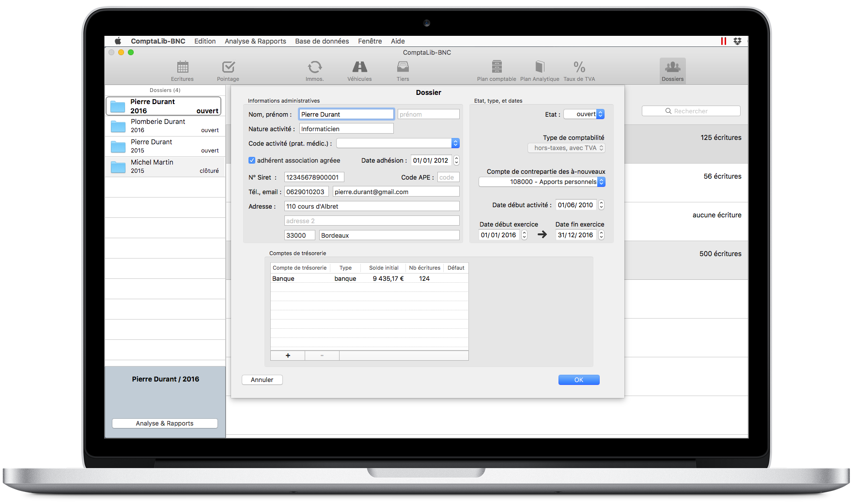Click the city field Bordeaux
Image resolution: width=853 pixels, height=504 pixels.
389,235
